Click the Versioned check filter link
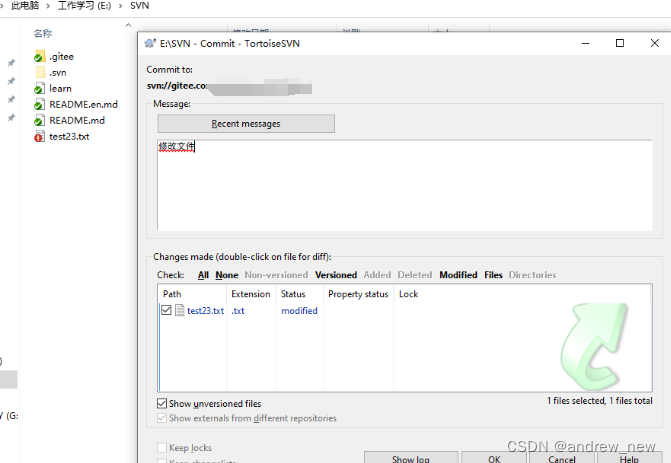The height and width of the screenshot is (463, 671). pyautogui.click(x=336, y=275)
